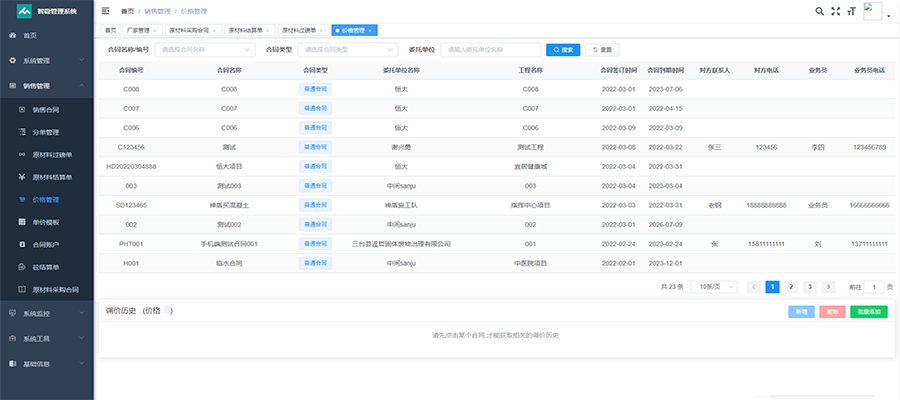
Task: Expand the 系统管理 sidebar menu
Action: click(x=46, y=61)
